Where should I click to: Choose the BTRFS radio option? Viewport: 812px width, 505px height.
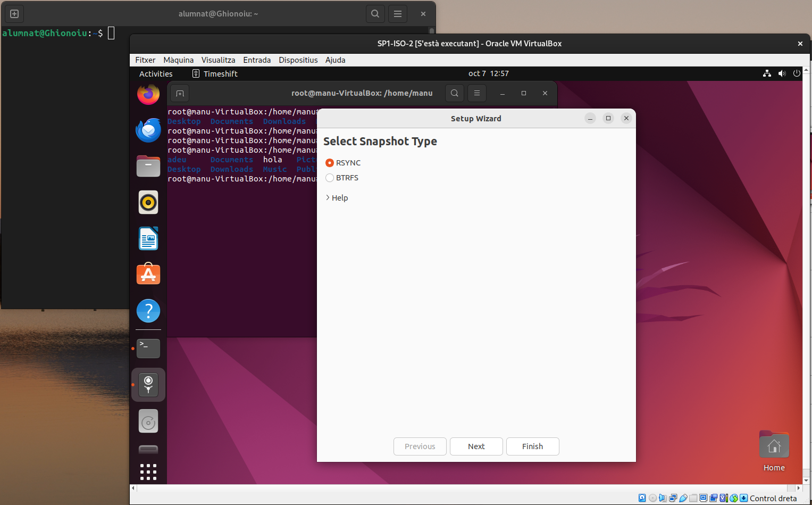[330, 178]
